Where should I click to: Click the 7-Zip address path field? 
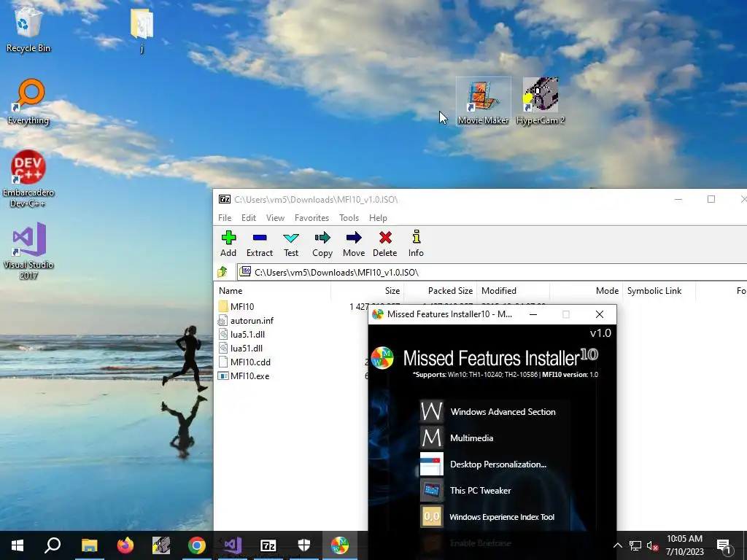click(492, 273)
